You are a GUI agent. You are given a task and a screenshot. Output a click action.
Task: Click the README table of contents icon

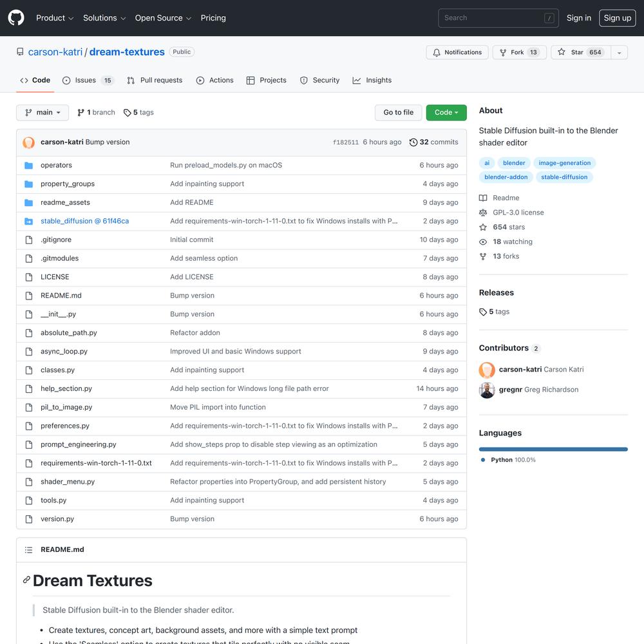(x=28, y=549)
